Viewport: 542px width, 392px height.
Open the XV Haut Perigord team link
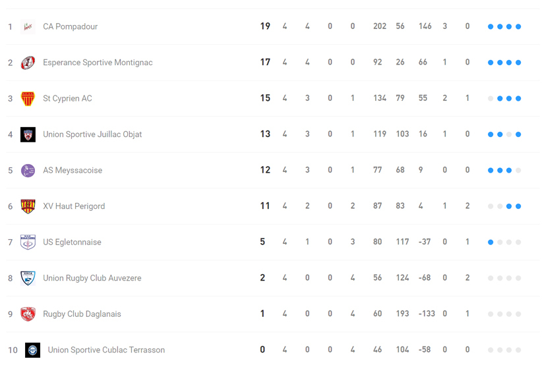74,206
